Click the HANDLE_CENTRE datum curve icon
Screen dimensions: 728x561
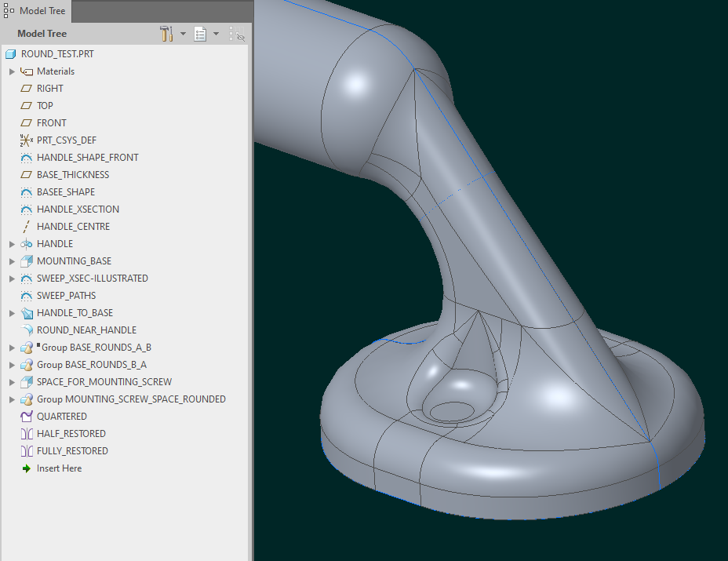point(26,226)
